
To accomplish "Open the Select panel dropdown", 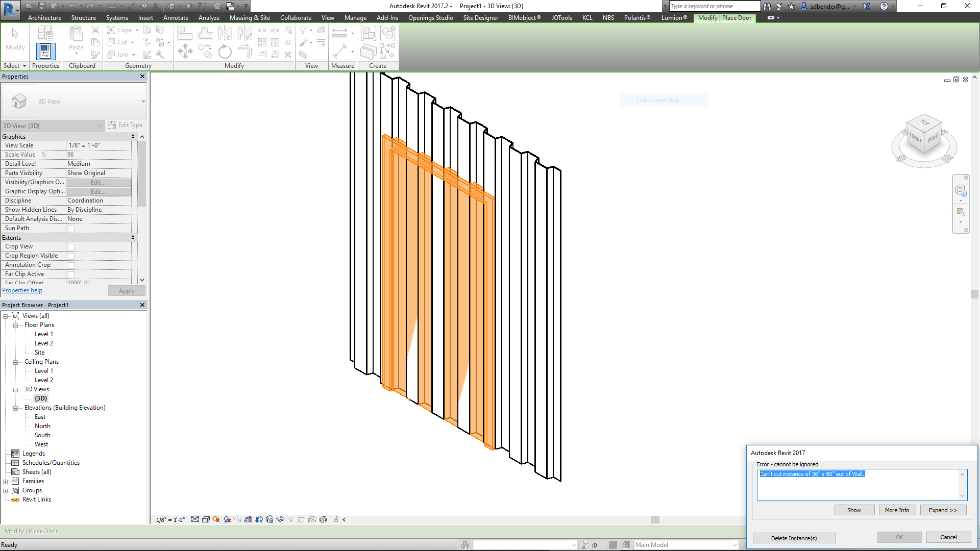I will pos(15,66).
